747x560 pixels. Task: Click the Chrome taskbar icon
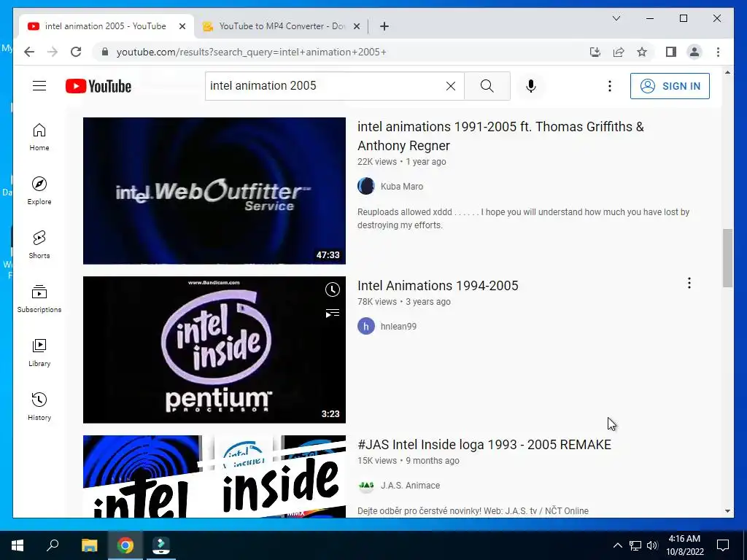pyautogui.click(x=125, y=545)
